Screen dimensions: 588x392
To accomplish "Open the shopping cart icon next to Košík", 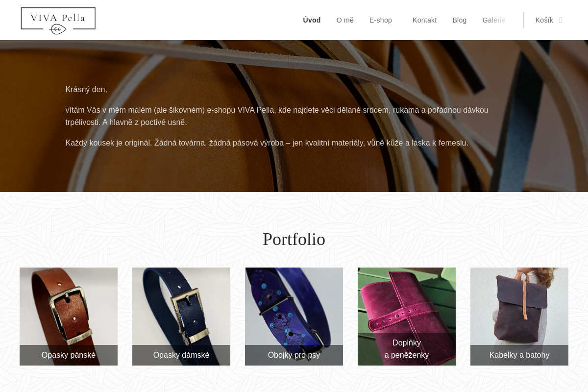I will [561, 20].
